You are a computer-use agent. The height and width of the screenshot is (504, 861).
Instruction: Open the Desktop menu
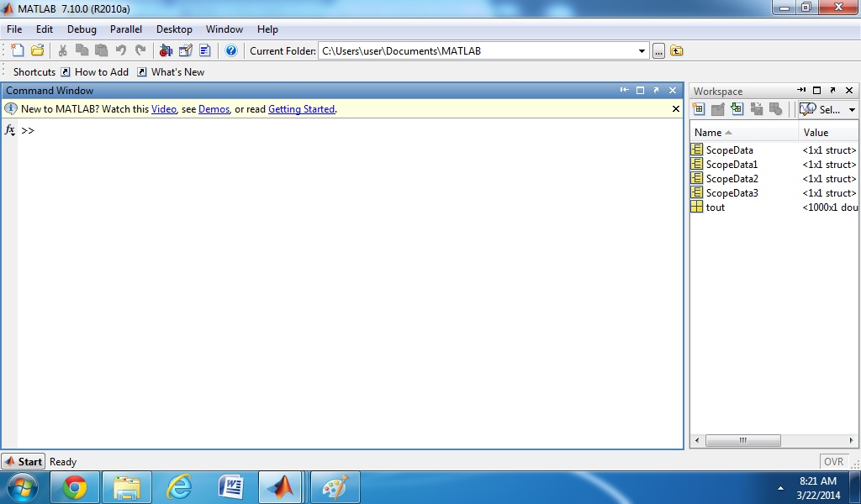(x=174, y=29)
